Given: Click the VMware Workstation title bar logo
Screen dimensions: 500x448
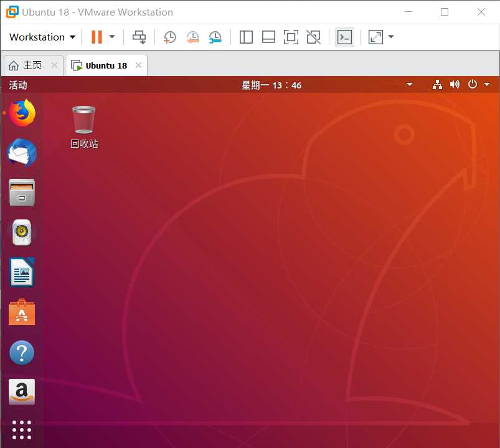Looking at the screenshot, I should pyautogui.click(x=12, y=12).
